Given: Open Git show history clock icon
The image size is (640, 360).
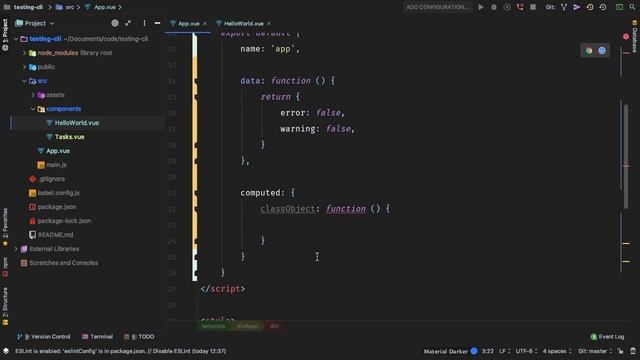Looking at the screenshot, I should 590,7.
